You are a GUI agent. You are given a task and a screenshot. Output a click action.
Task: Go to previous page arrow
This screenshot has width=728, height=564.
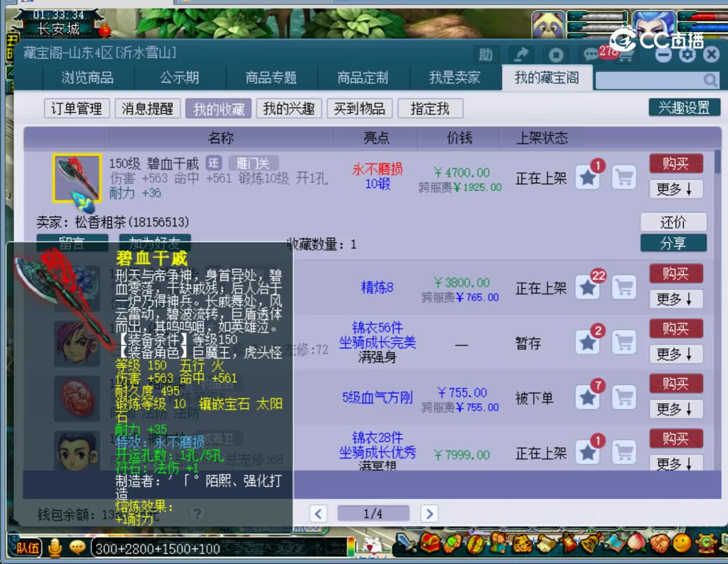pyautogui.click(x=318, y=514)
